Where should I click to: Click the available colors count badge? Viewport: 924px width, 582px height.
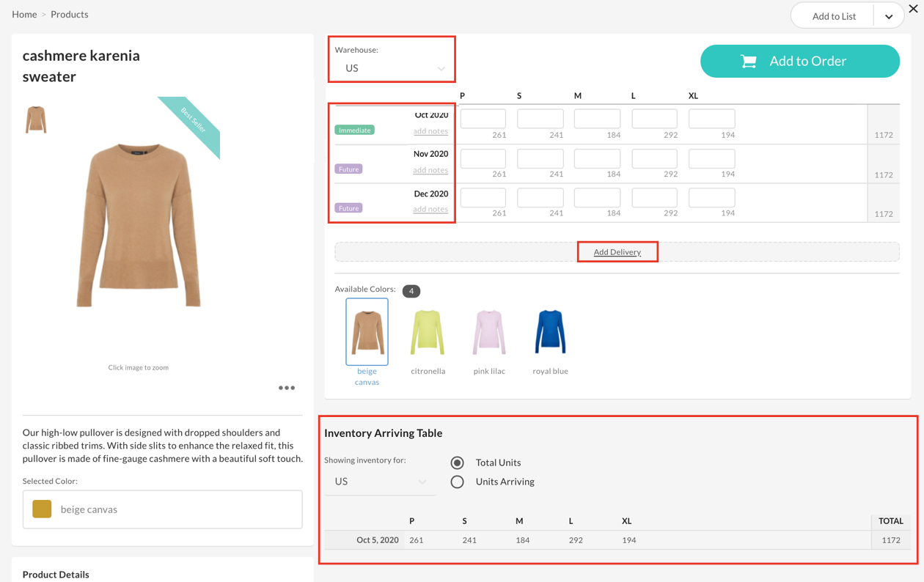(411, 290)
